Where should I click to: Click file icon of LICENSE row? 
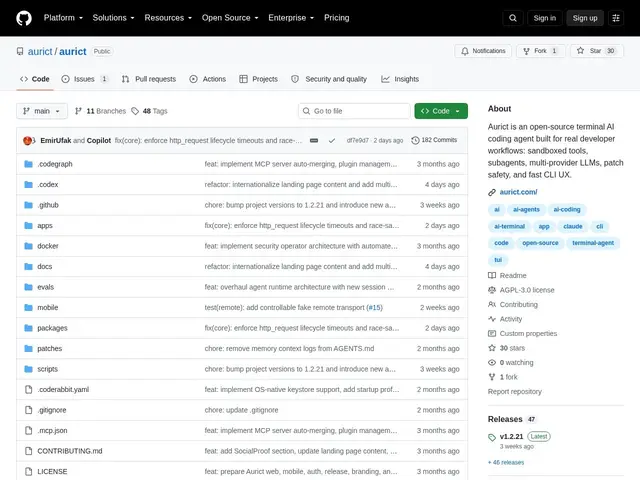[28, 471]
